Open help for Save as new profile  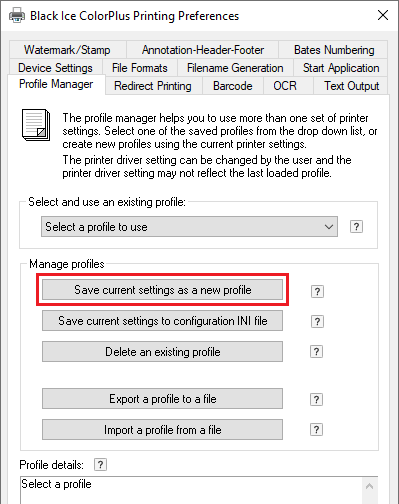(317, 292)
